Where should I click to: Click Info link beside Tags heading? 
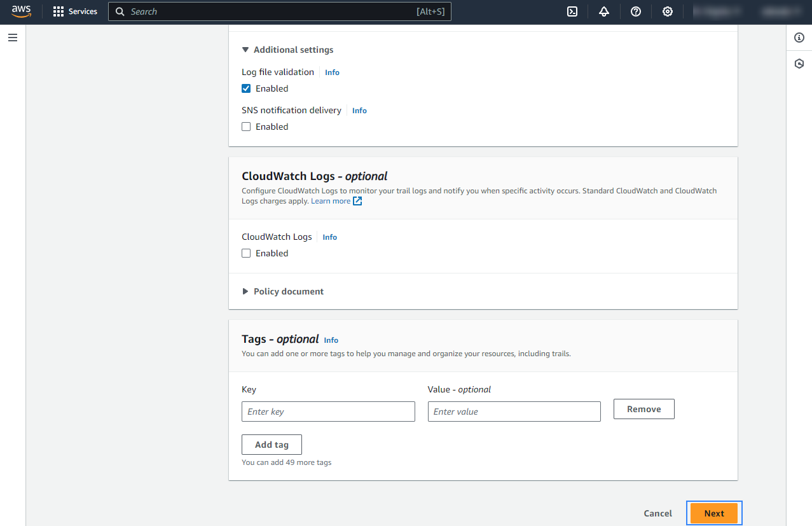tap(331, 340)
